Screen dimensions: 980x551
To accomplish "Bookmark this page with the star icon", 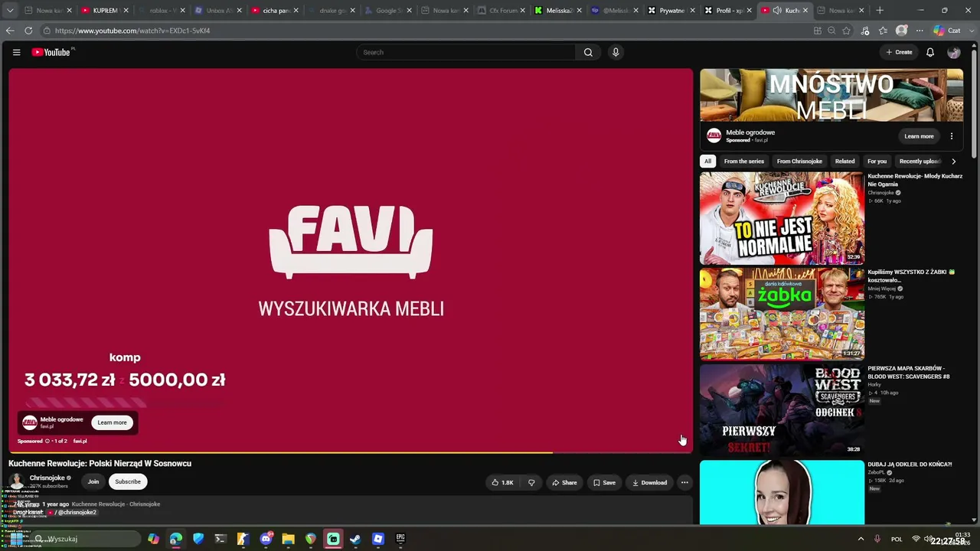I will [x=846, y=31].
